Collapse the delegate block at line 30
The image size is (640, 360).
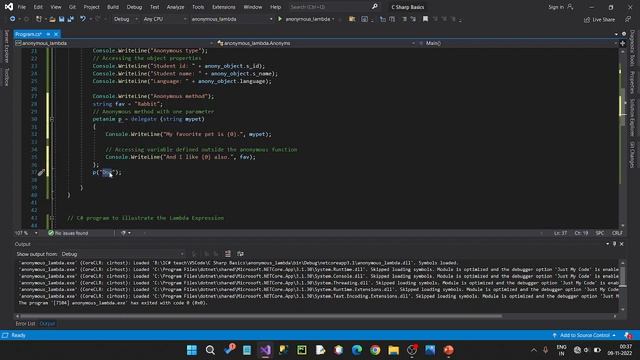(52, 119)
